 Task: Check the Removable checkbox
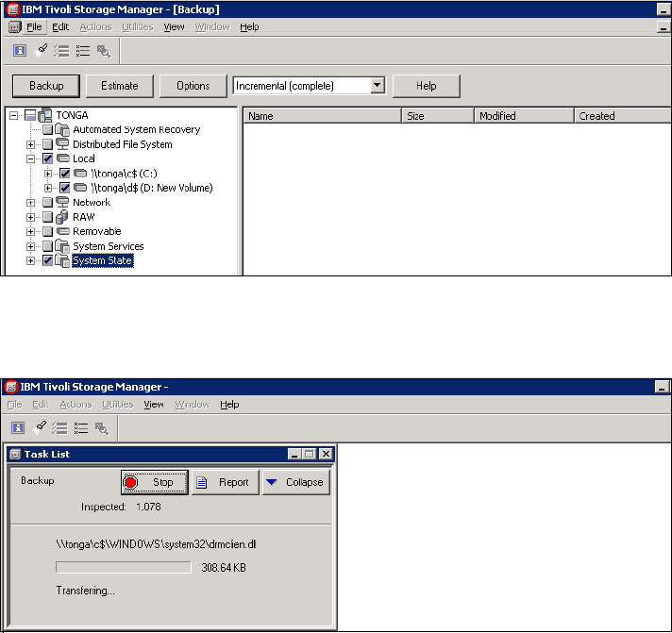click(x=47, y=232)
